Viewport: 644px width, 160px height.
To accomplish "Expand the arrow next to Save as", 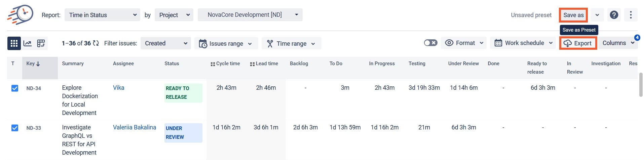I will click(x=597, y=15).
